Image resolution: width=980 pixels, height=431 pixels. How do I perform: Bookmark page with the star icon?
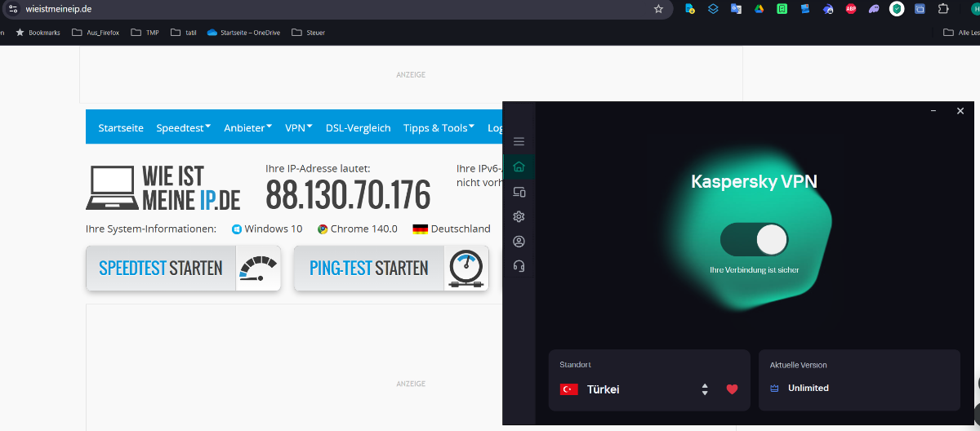pos(658,9)
